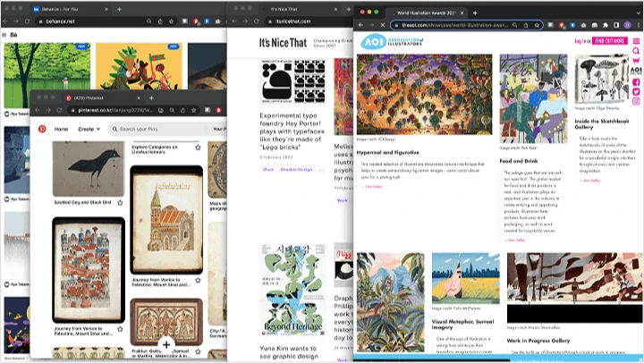Select the Pinterest browser tab
644x363 pixels.
[103, 97]
